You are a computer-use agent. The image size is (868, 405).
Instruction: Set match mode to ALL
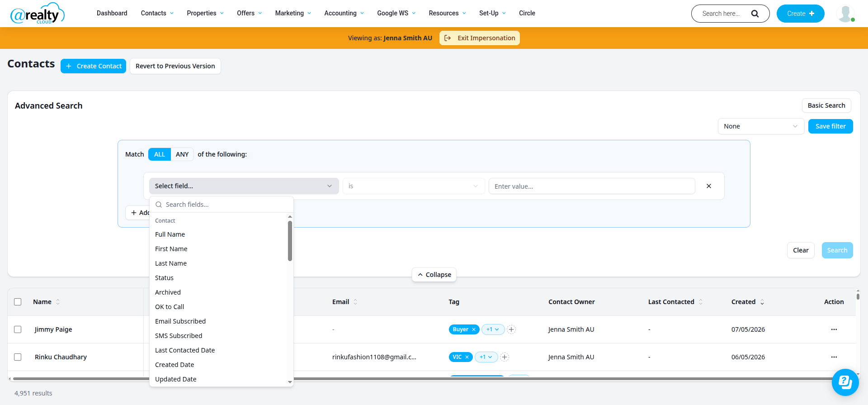pos(160,154)
